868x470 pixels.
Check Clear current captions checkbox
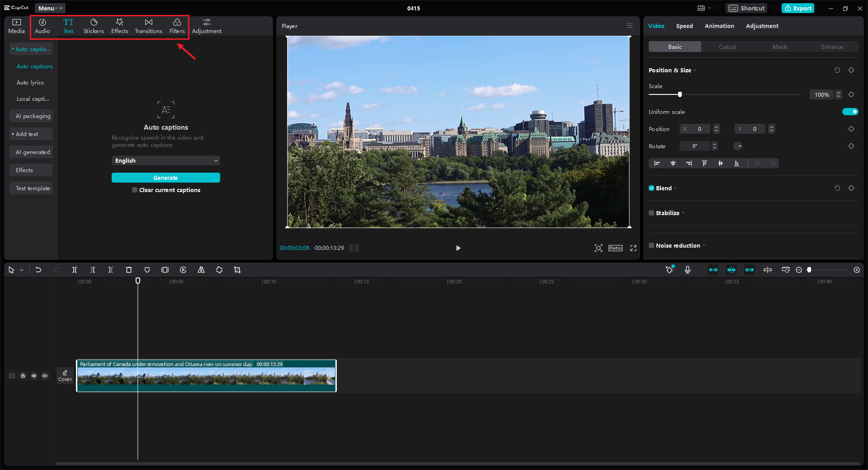(x=135, y=190)
